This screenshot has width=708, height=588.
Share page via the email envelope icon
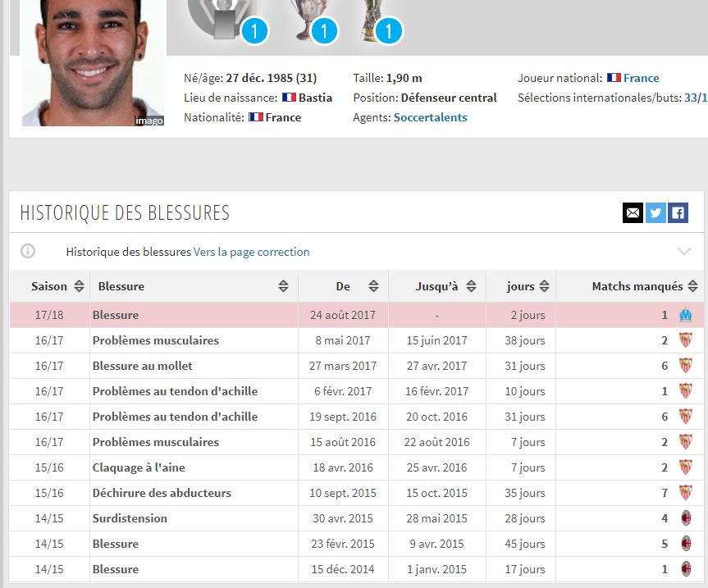(x=633, y=213)
